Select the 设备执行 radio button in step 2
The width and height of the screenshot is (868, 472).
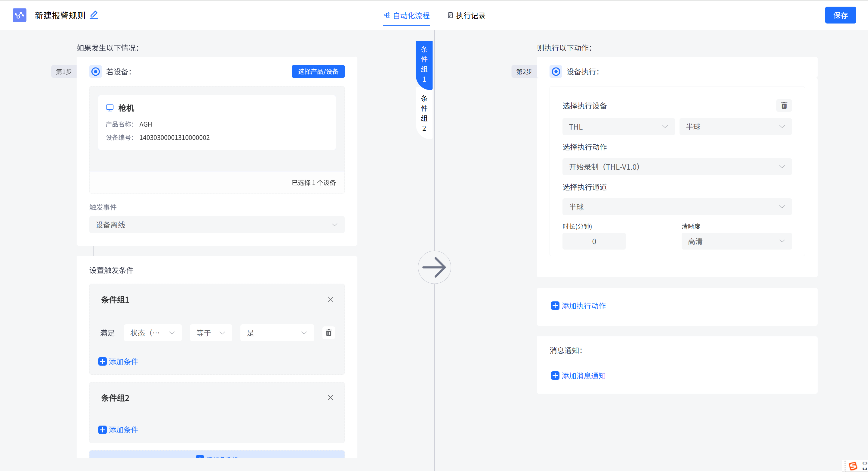(555, 72)
